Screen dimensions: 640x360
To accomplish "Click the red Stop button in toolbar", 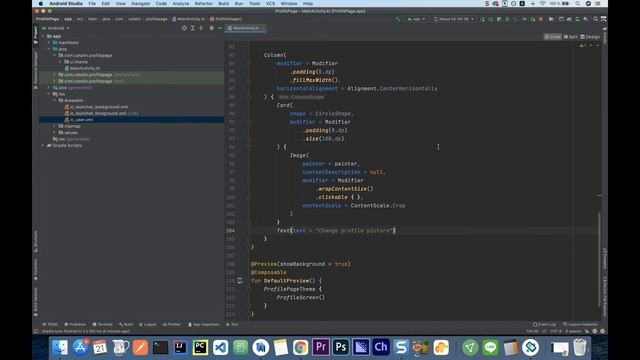I will click(x=541, y=19).
